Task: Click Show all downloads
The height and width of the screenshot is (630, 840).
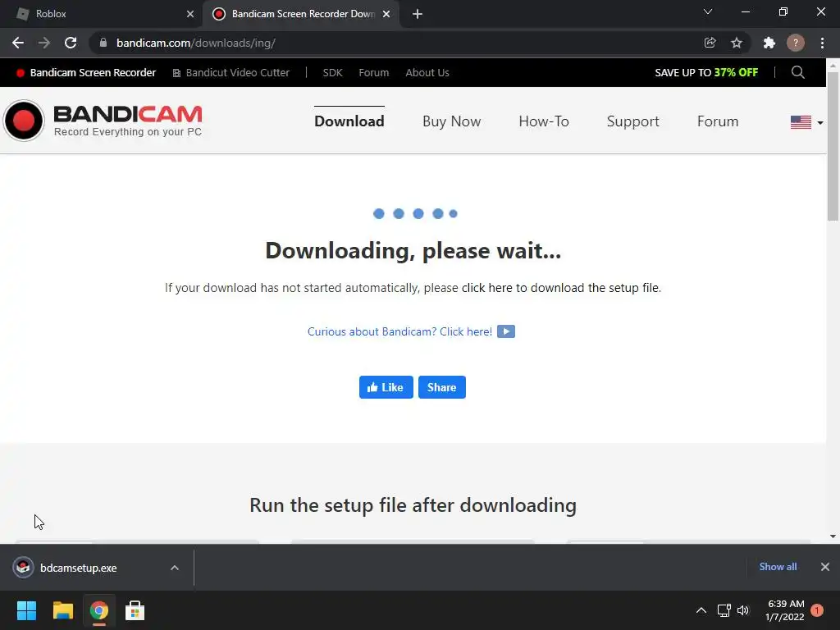Action: [x=778, y=567]
